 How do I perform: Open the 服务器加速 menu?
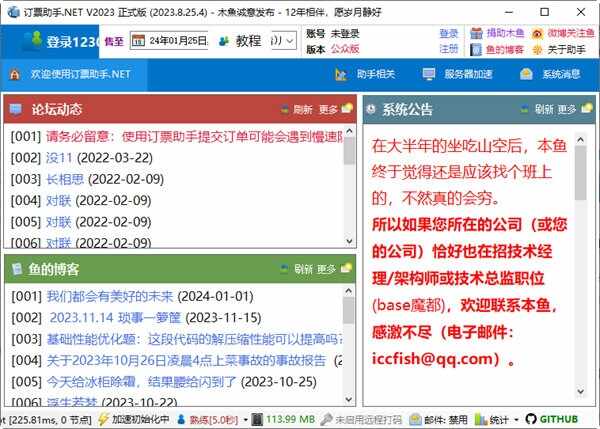(457, 74)
